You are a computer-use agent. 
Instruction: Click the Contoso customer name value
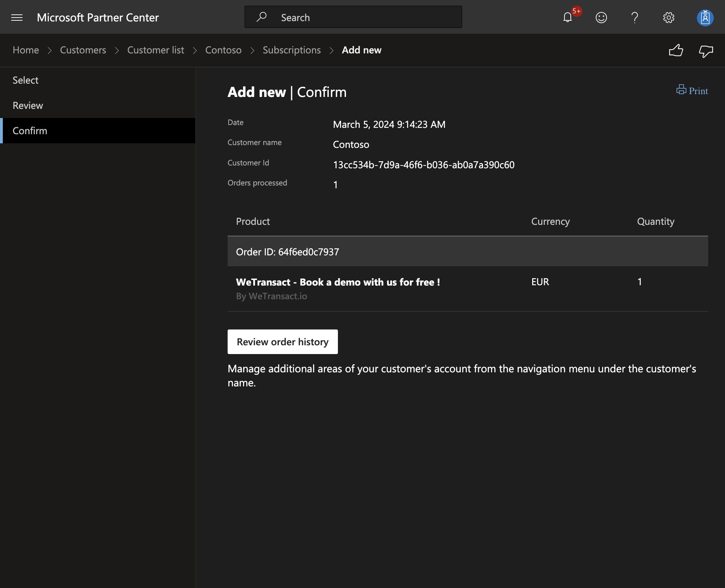click(x=351, y=144)
